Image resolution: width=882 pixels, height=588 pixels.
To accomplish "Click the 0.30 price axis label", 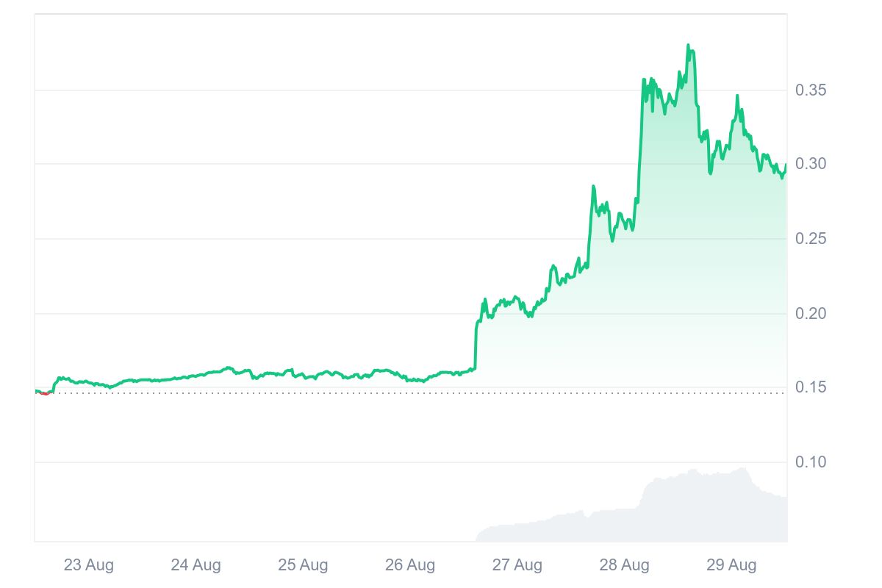I will click(811, 164).
